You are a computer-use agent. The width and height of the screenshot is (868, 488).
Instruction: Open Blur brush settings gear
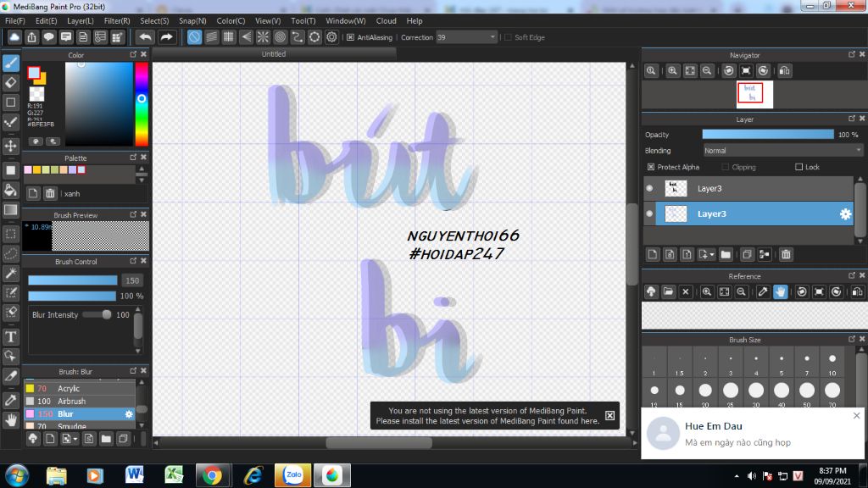point(129,413)
